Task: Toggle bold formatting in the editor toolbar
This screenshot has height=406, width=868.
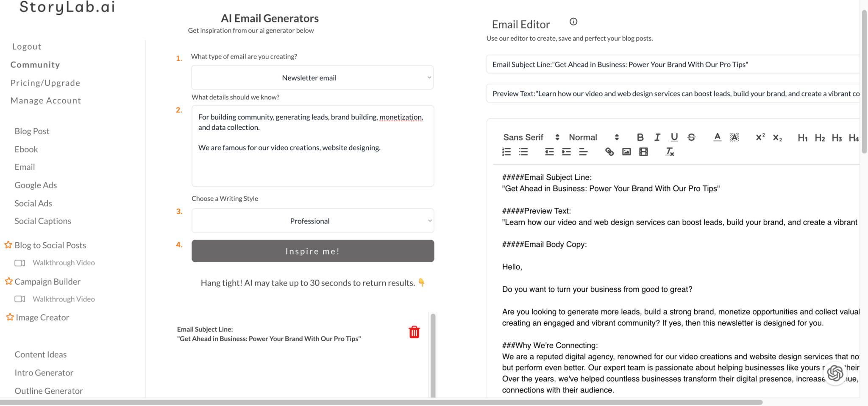Action: coord(640,137)
